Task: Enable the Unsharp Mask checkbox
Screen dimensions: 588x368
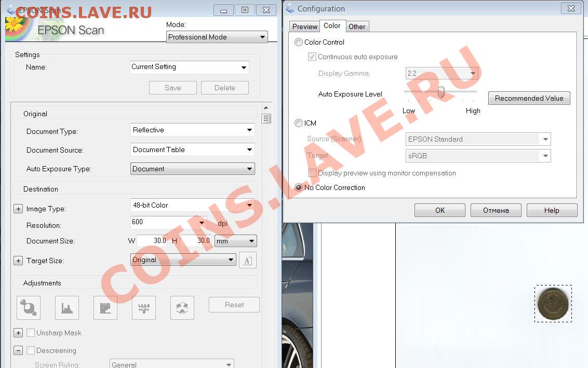Action: click(31, 333)
